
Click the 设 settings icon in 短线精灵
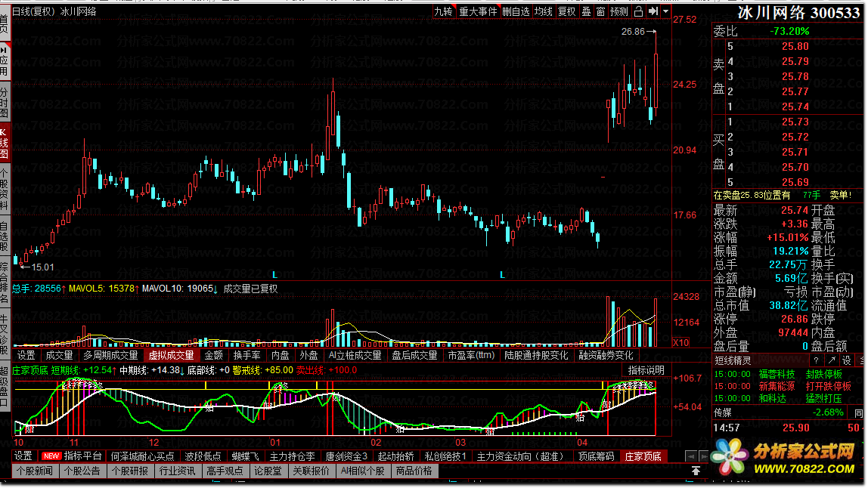846,360
